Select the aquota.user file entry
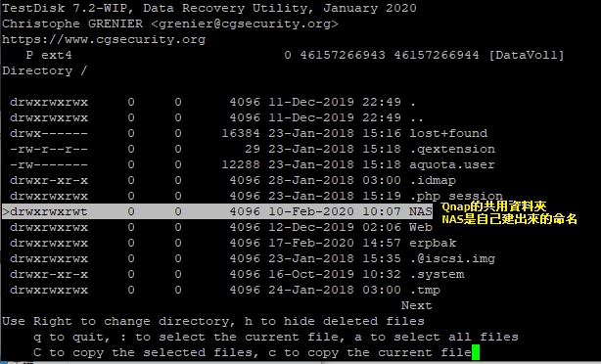 [452, 164]
